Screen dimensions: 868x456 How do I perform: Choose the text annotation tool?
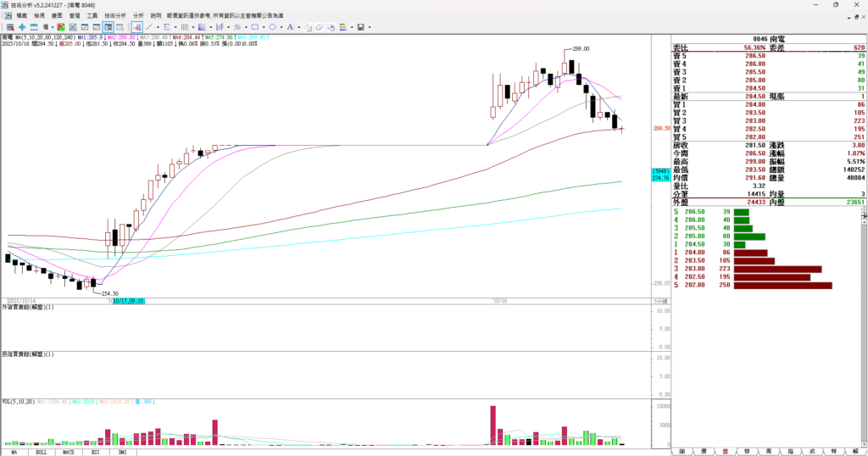(291, 27)
